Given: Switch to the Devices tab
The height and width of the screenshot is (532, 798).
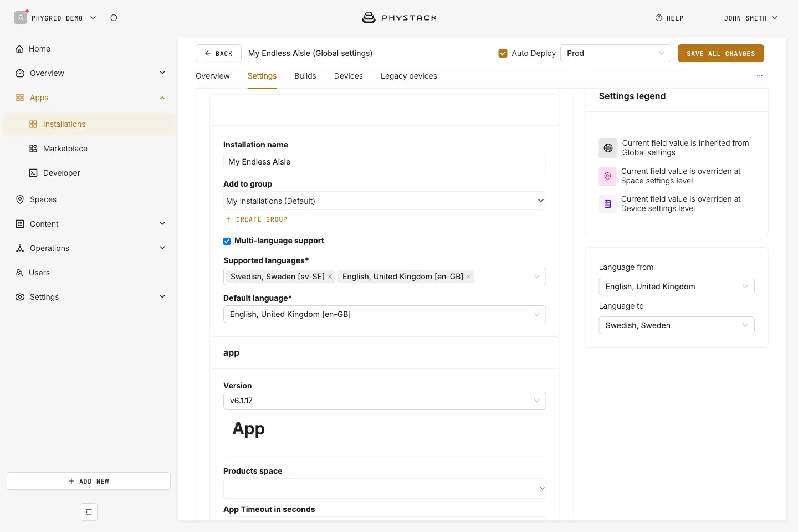Looking at the screenshot, I should 349,76.
